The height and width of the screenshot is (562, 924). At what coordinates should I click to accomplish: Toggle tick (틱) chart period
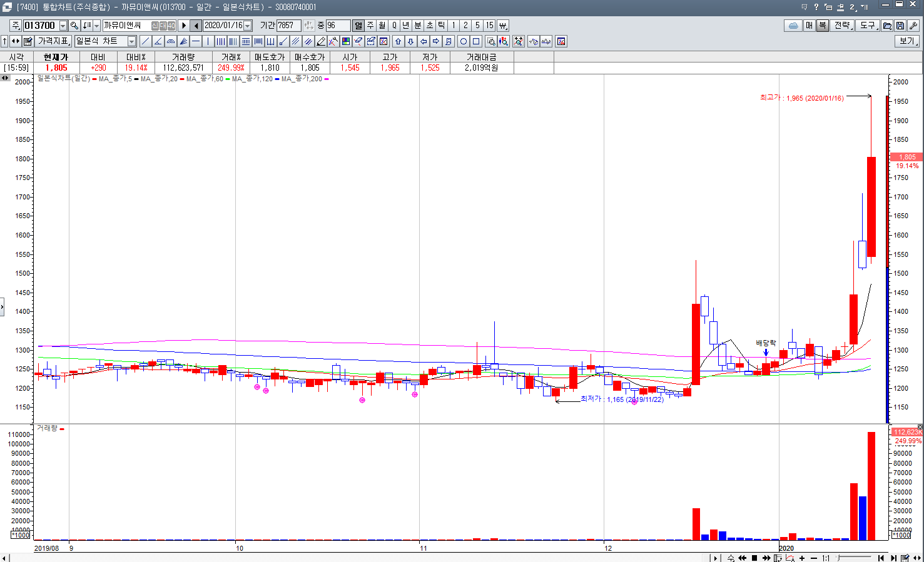[x=442, y=26]
